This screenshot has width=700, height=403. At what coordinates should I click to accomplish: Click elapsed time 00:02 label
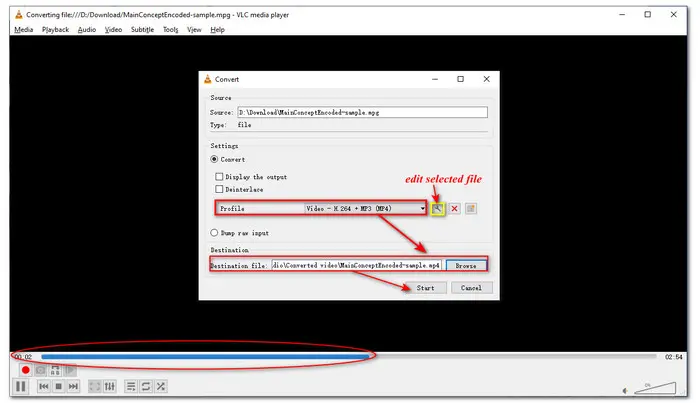click(23, 357)
